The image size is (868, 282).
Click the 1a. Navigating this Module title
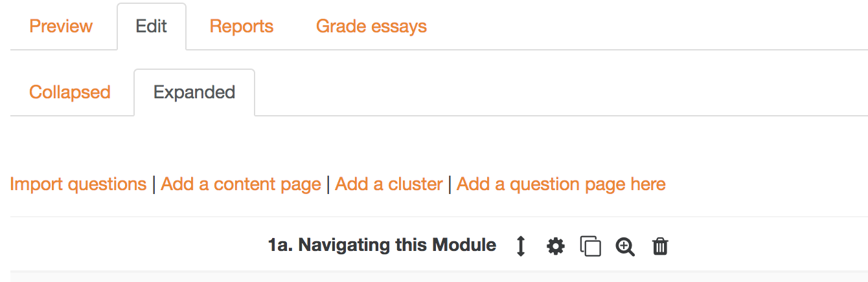382,245
